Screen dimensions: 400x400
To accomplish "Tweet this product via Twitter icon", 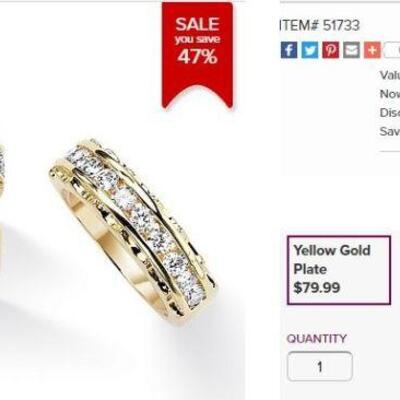I will point(310,50).
